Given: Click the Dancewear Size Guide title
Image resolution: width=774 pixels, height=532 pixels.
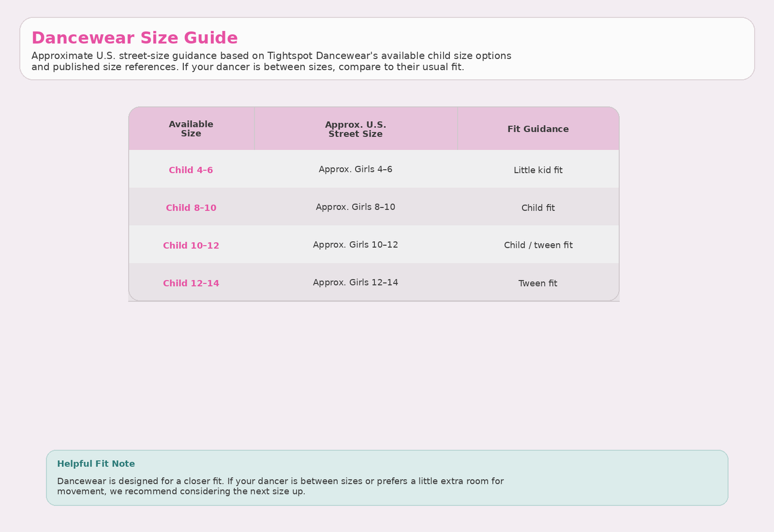Looking at the screenshot, I should 134,38.
